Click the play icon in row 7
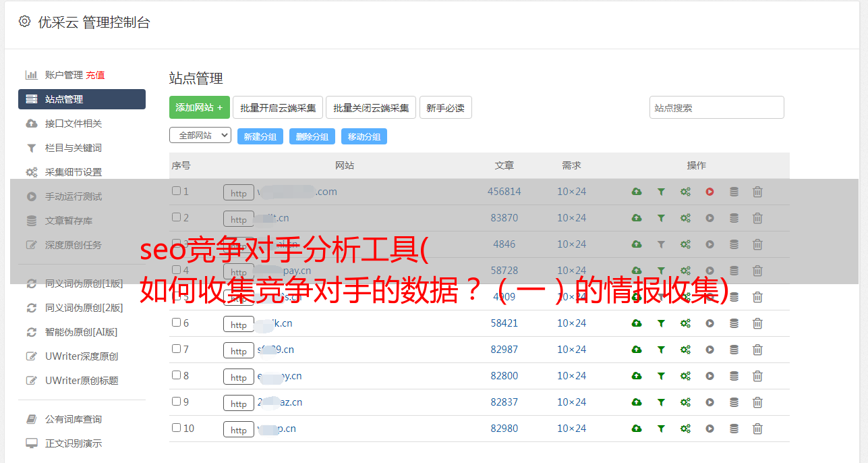Viewport: 868px width, 463px height. pyautogui.click(x=710, y=350)
